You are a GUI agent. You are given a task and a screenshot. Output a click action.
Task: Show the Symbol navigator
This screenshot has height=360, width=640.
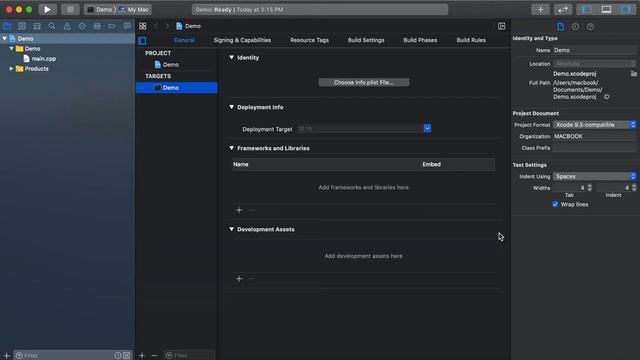pyautogui.click(x=37, y=26)
